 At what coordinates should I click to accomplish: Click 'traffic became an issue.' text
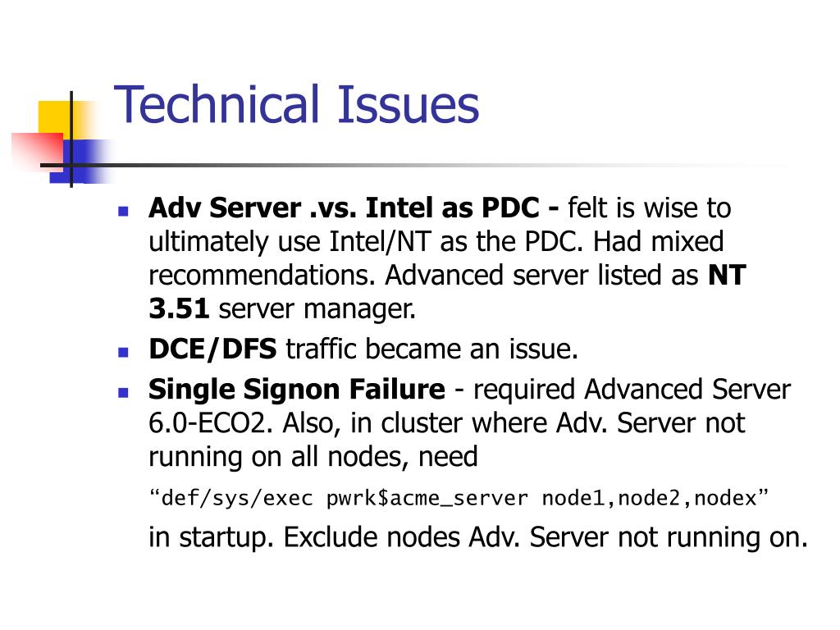[x=431, y=349]
